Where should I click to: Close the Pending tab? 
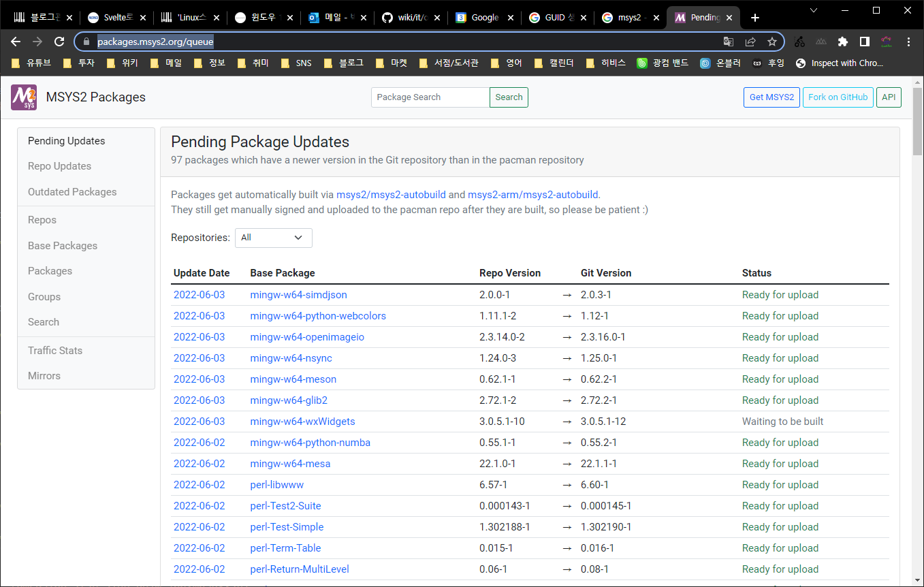(729, 18)
